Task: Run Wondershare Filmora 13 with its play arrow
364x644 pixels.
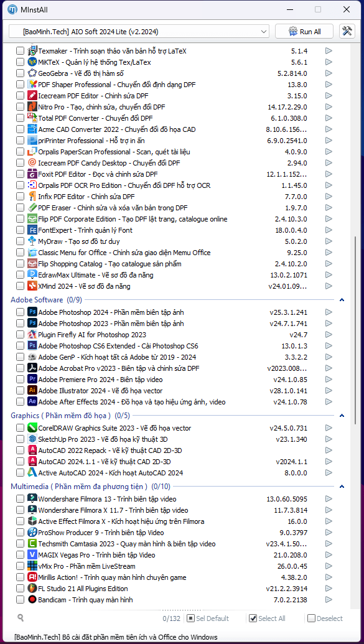Action: (x=329, y=499)
